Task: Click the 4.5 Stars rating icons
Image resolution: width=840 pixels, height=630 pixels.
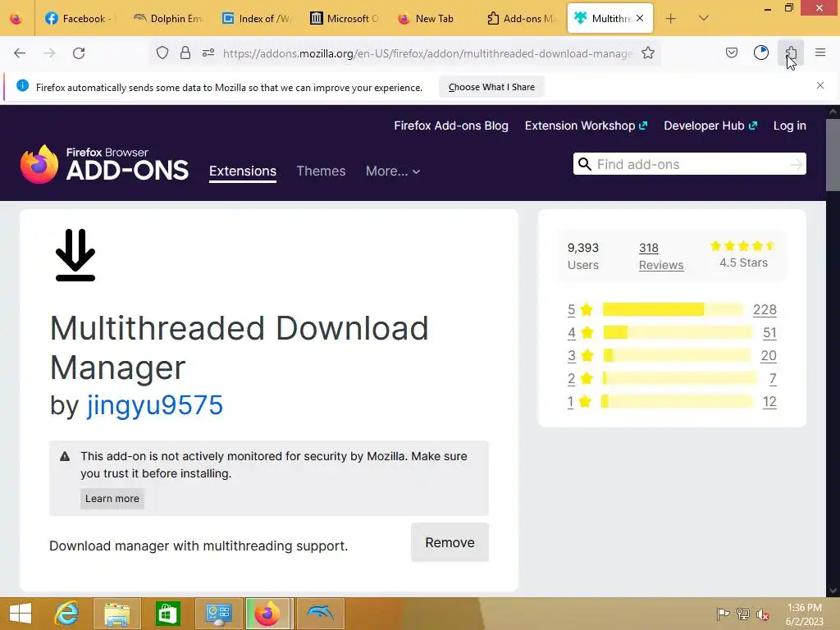Action: tap(742, 246)
